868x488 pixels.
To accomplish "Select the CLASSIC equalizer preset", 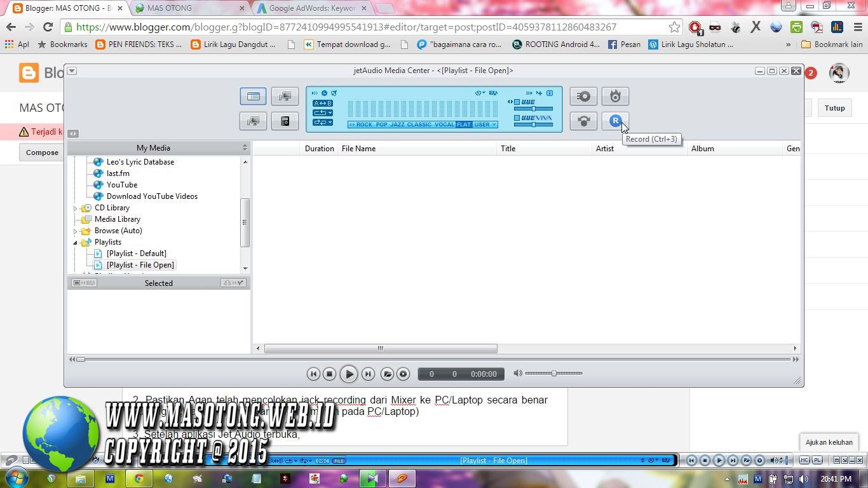I will coord(419,125).
